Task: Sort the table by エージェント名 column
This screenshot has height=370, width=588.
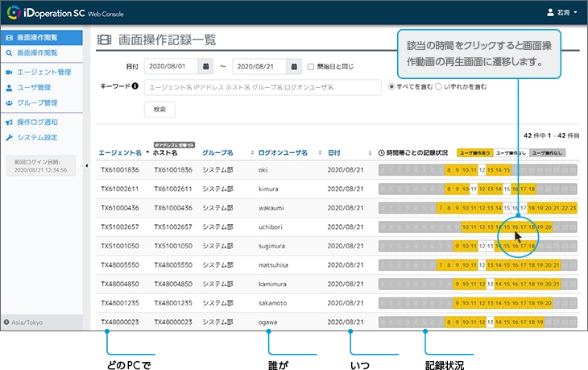Action: [121, 152]
